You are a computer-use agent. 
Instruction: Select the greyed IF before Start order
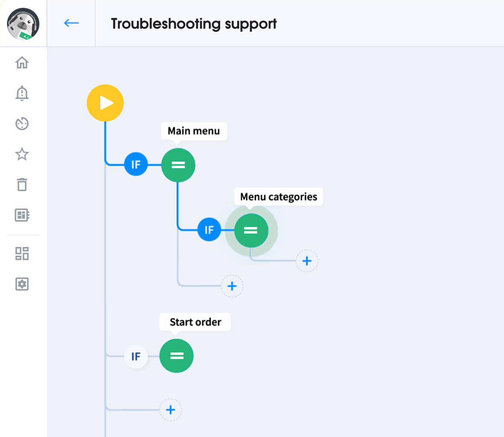136,357
